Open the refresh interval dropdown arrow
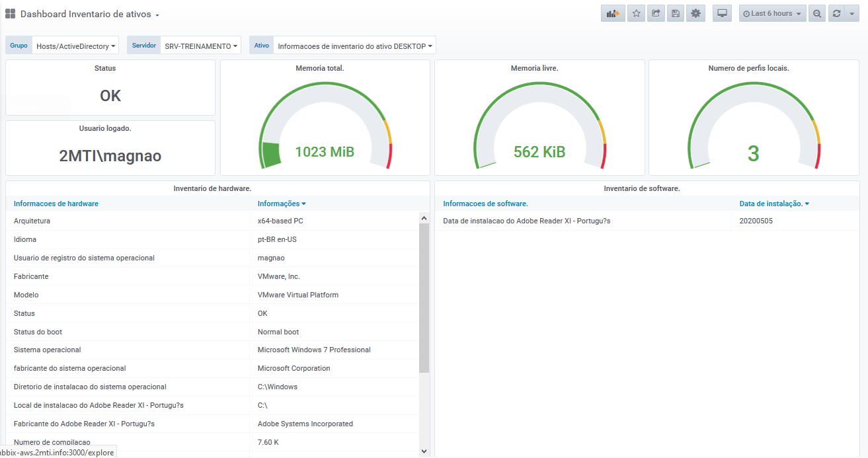 tap(852, 13)
